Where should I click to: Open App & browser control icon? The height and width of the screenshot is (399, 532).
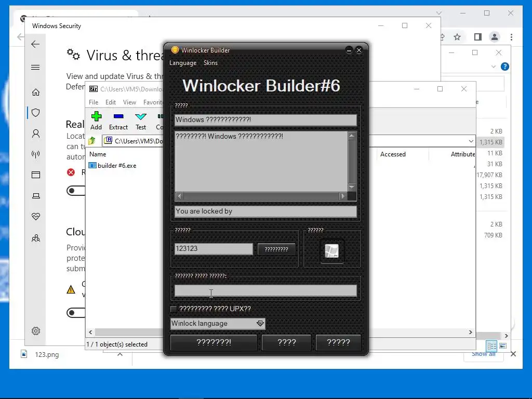pyautogui.click(x=36, y=175)
